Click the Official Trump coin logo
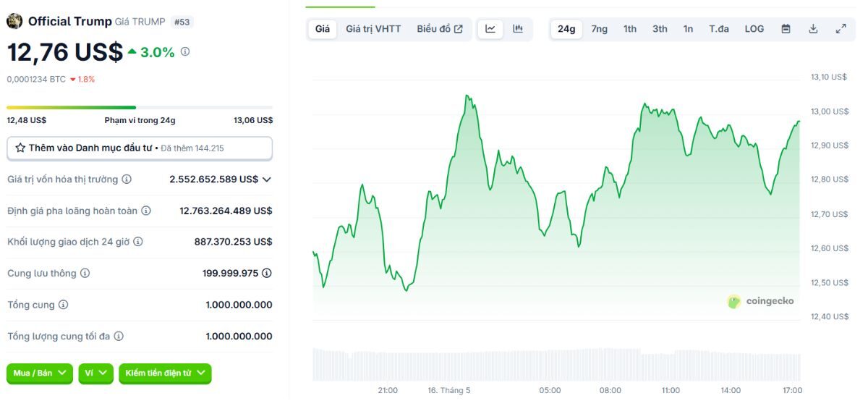Screen dimensions: 868x401 pyautogui.click(x=14, y=21)
